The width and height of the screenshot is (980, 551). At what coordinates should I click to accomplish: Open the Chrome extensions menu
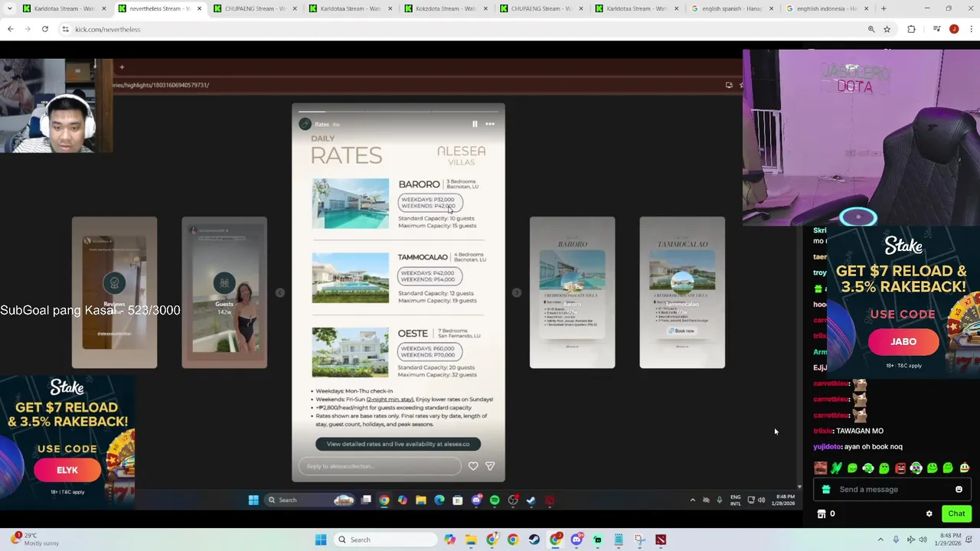[x=911, y=29]
